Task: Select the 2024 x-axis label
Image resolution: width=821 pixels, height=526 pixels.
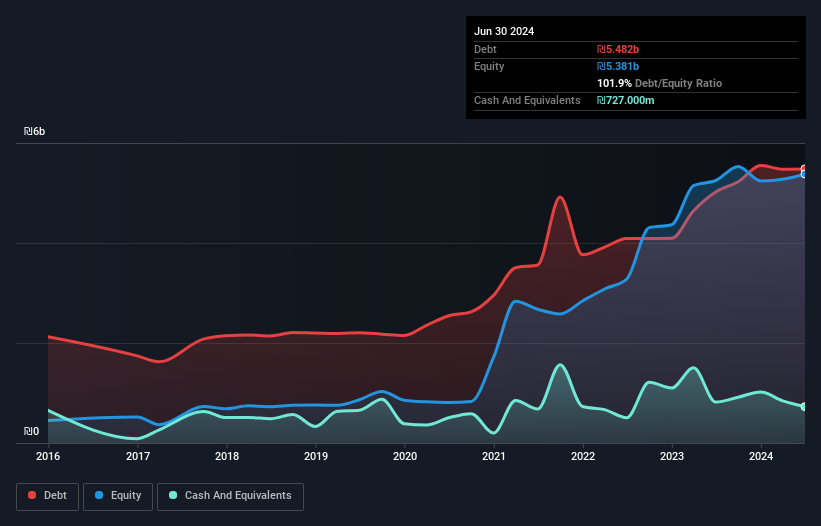Action: (761, 456)
